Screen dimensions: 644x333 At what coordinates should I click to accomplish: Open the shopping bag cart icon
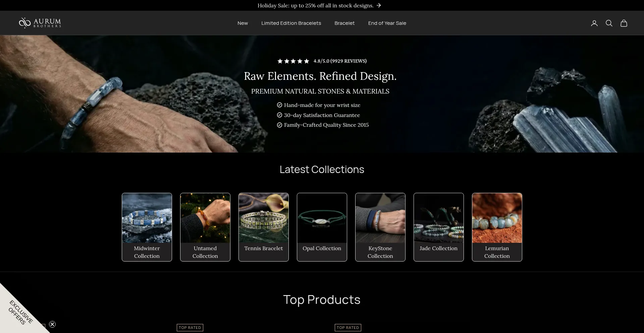point(624,23)
